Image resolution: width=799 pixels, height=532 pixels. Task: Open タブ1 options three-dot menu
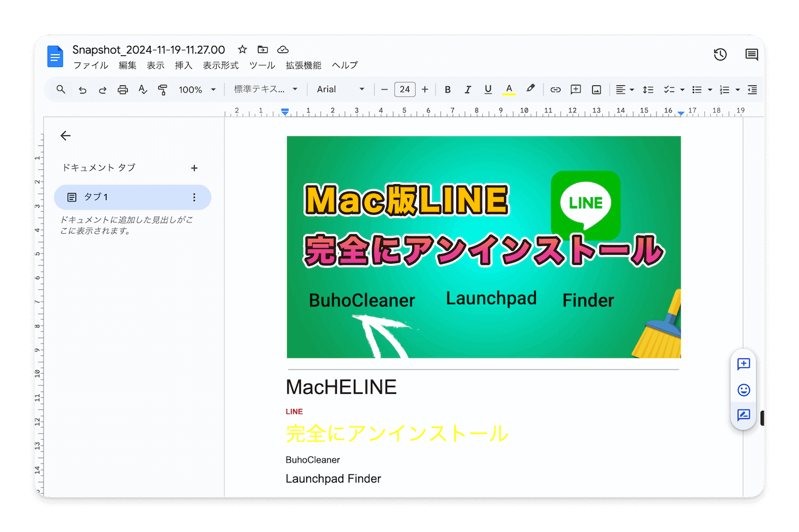[194, 197]
